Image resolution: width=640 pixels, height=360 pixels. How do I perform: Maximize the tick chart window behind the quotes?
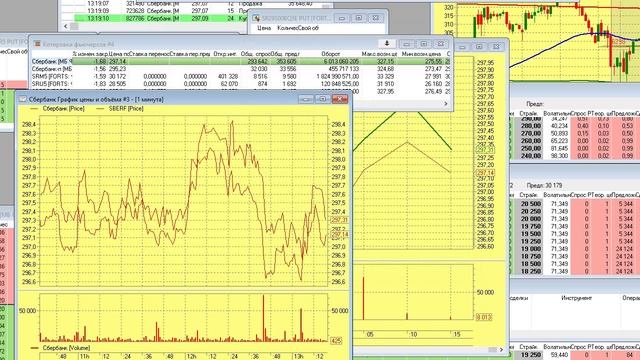pos(479,47)
